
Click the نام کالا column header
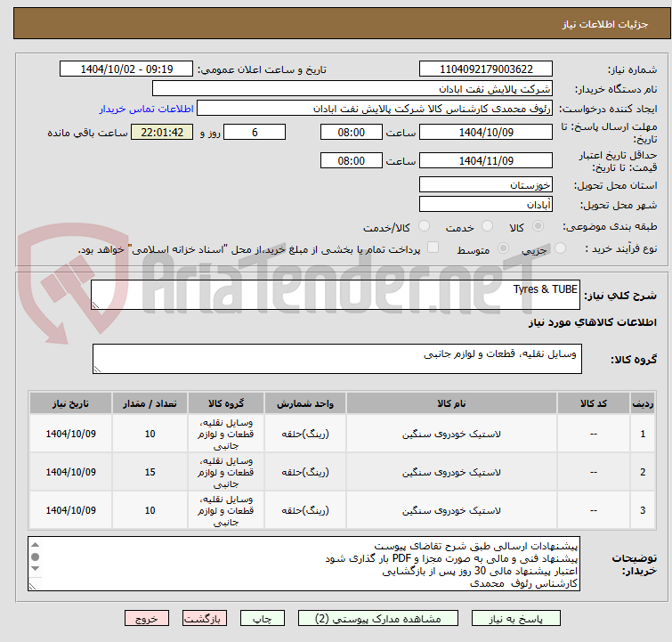coord(451,403)
